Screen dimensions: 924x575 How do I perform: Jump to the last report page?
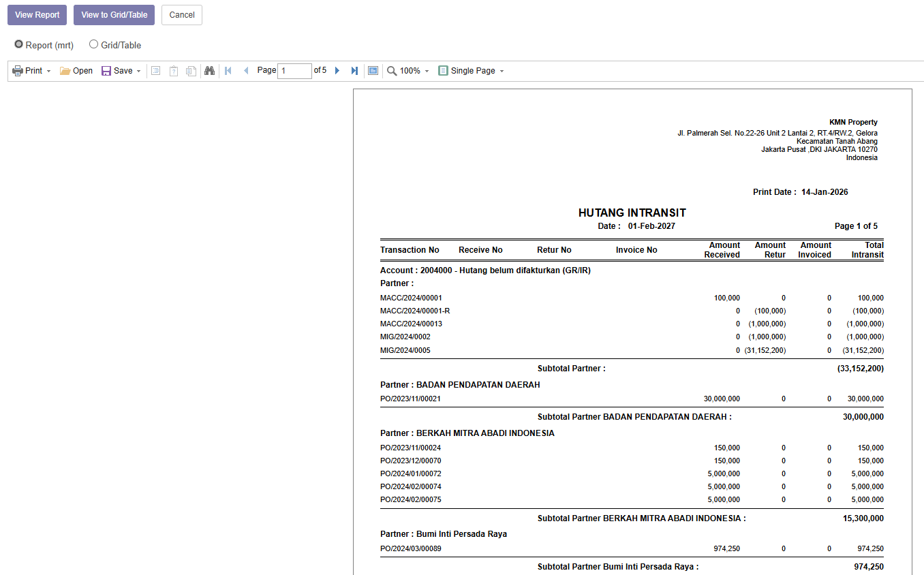pyautogui.click(x=354, y=71)
